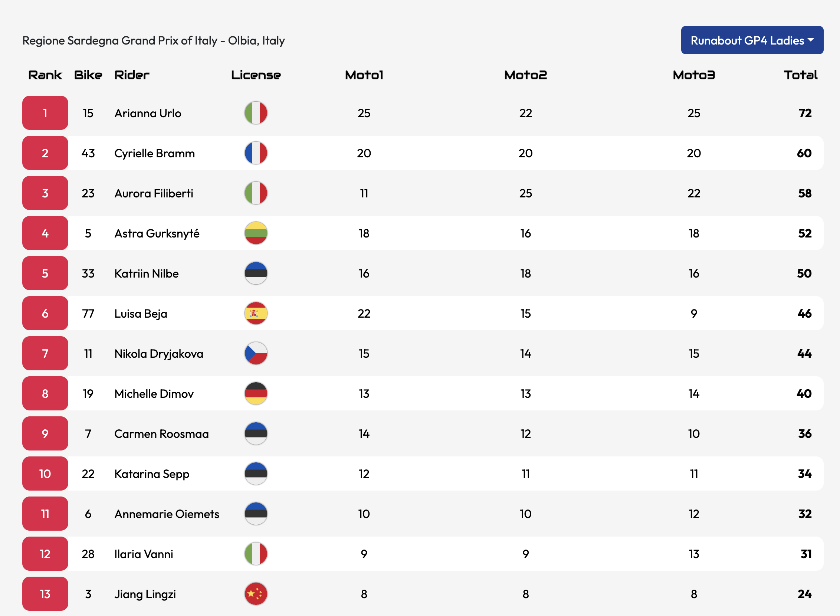Click Nikola Dryjakova's Czech flag icon
The height and width of the screenshot is (616, 840).
pyautogui.click(x=256, y=354)
